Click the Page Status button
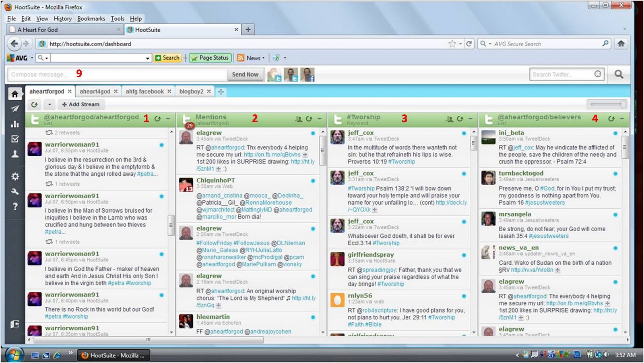Viewport: 644px width, 363px height. (x=210, y=58)
